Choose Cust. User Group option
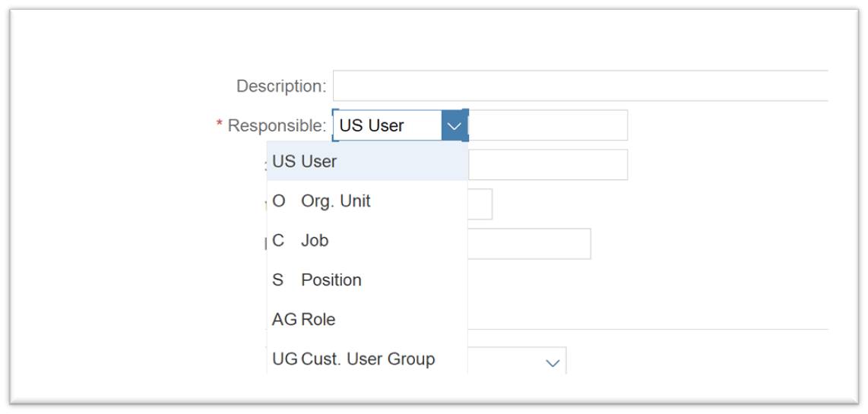 [x=366, y=359]
